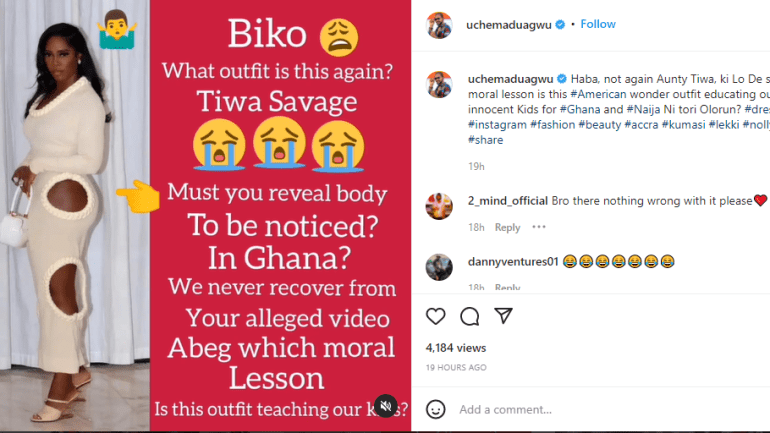Click uchemaduagwu header profile picture
This screenshot has width=770, height=433.
(x=438, y=25)
